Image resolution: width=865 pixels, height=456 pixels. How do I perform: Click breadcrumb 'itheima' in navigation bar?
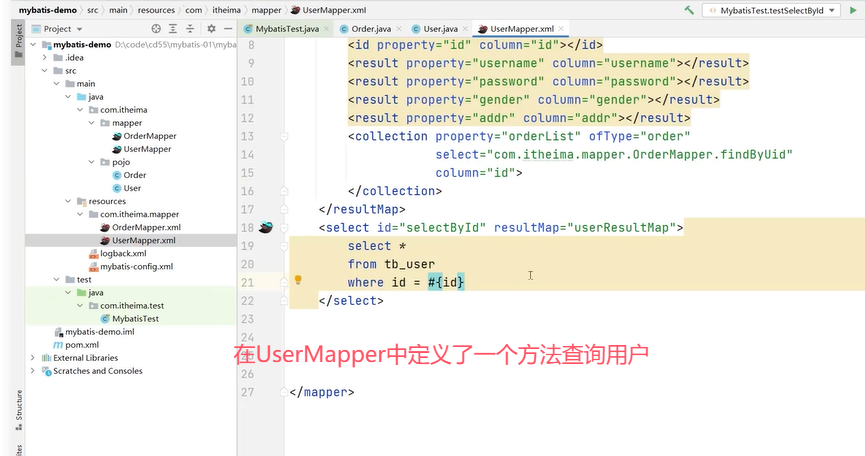click(227, 10)
